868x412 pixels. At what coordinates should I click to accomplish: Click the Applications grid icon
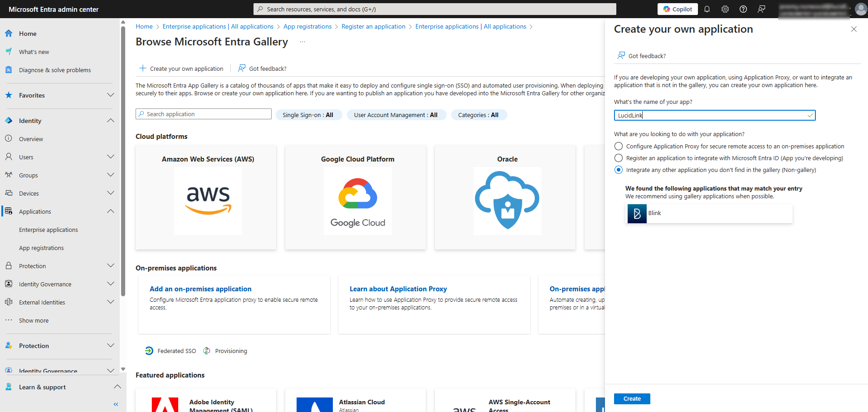click(x=9, y=211)
